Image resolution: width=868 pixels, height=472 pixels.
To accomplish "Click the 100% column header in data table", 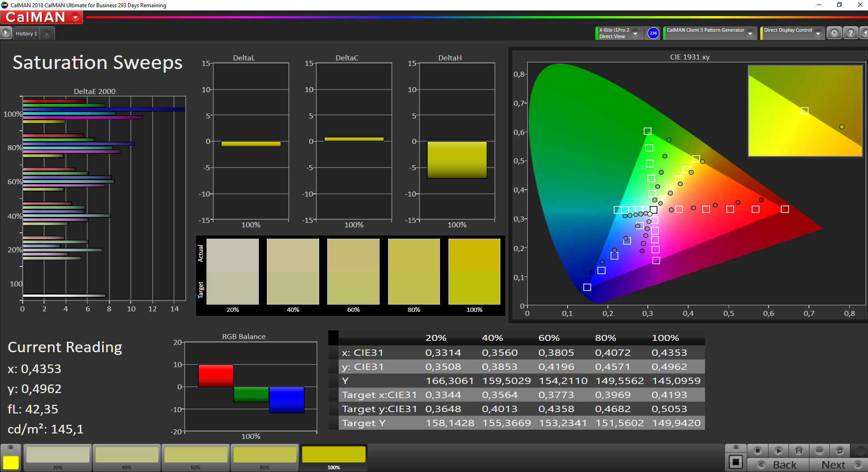I will point(665,338).
